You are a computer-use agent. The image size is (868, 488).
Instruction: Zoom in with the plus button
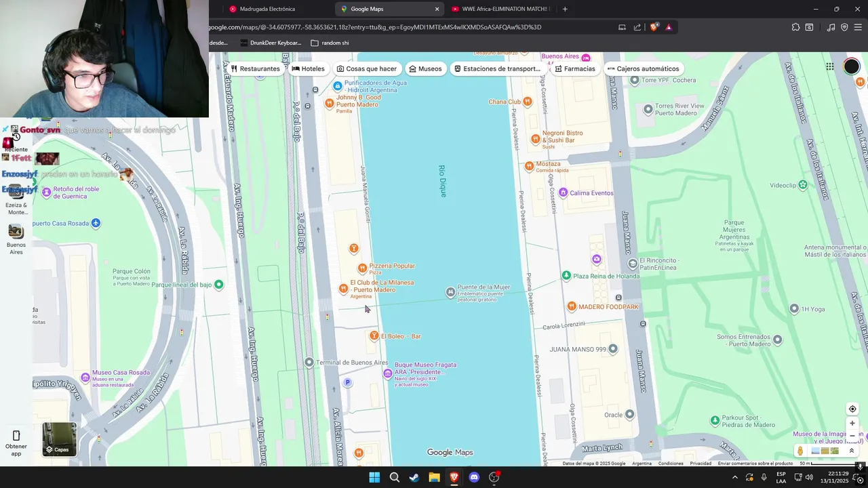click(x=852, y=424)
